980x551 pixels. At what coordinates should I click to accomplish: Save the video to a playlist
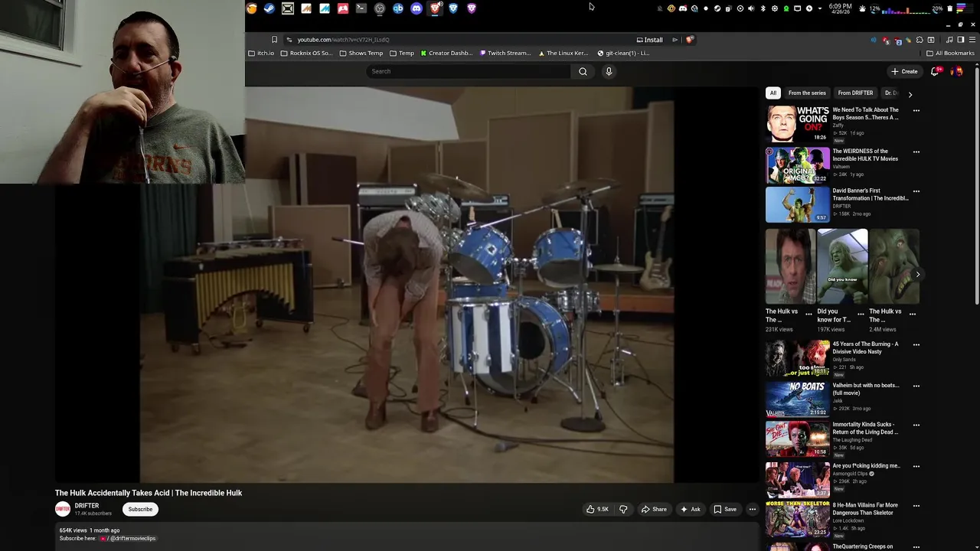[725, 509]
